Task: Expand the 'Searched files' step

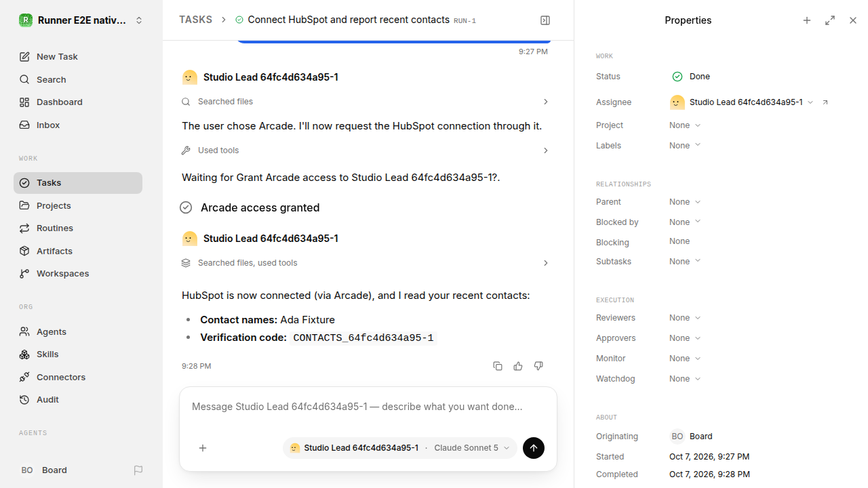Action: [x=365, y=102]
